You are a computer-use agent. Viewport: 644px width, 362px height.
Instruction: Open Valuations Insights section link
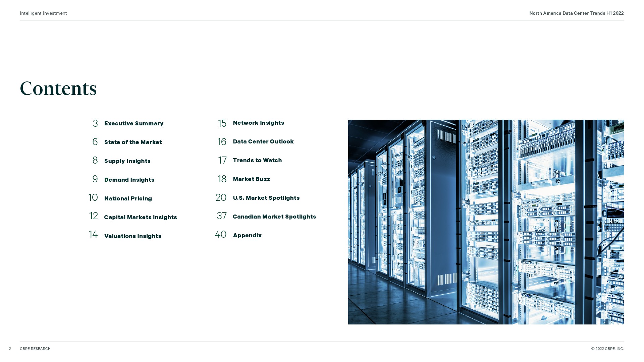[x=132, y=236]
